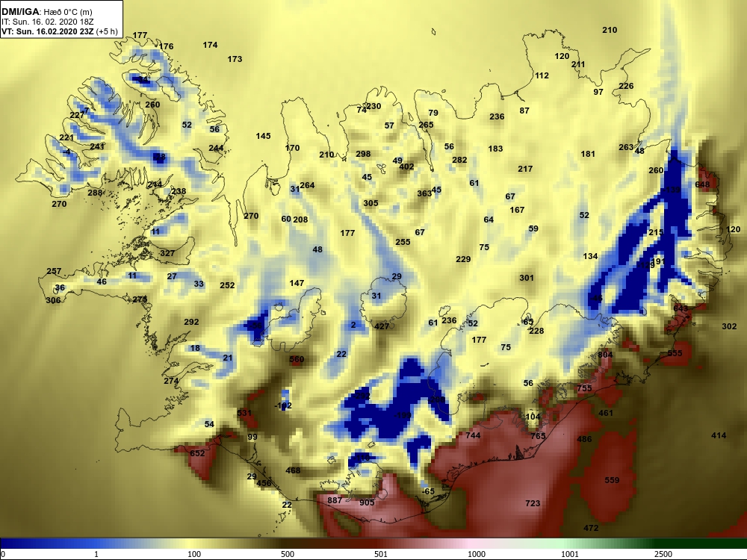Viewport: 747px width, 560px height.
Task: Click the map value '402'
Action: tap(406, 167)
